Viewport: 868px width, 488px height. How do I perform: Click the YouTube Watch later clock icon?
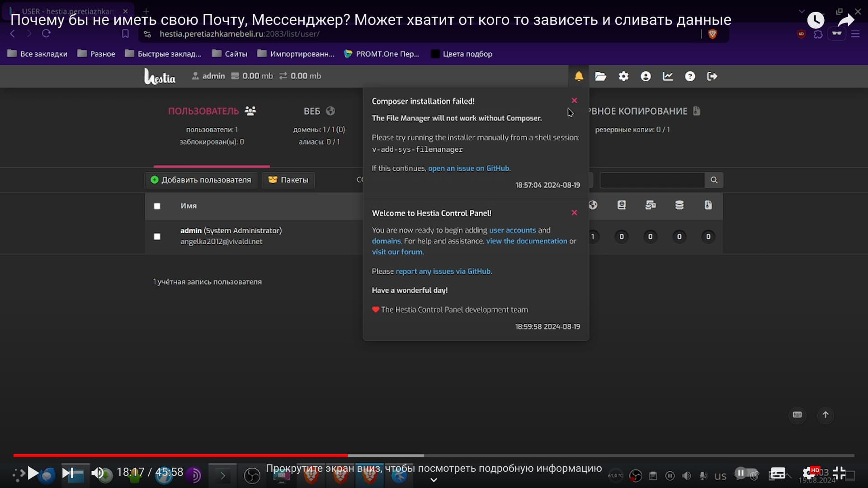click(816, 20)
